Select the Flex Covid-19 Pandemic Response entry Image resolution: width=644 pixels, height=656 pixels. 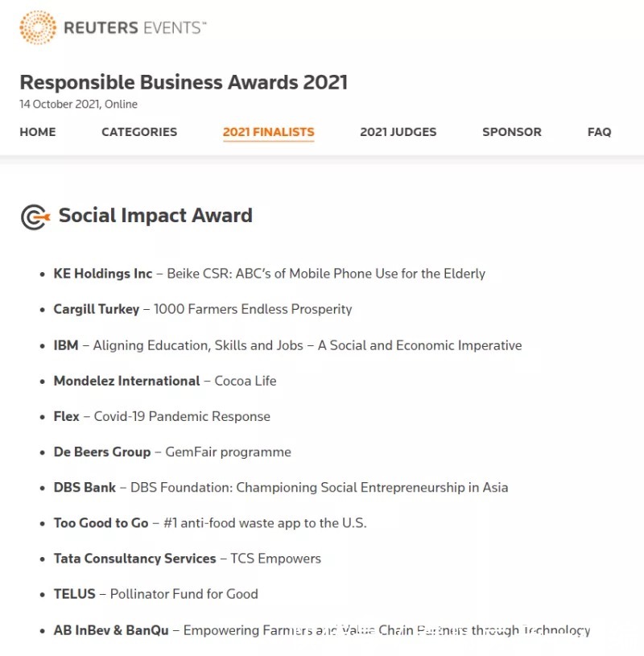click(x=162, y=416)
